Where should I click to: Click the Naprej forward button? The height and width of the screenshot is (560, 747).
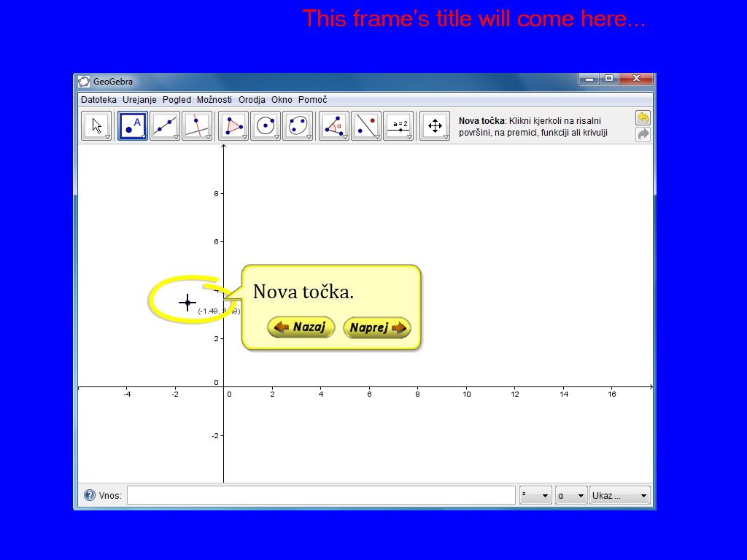[x=377, y=327]
